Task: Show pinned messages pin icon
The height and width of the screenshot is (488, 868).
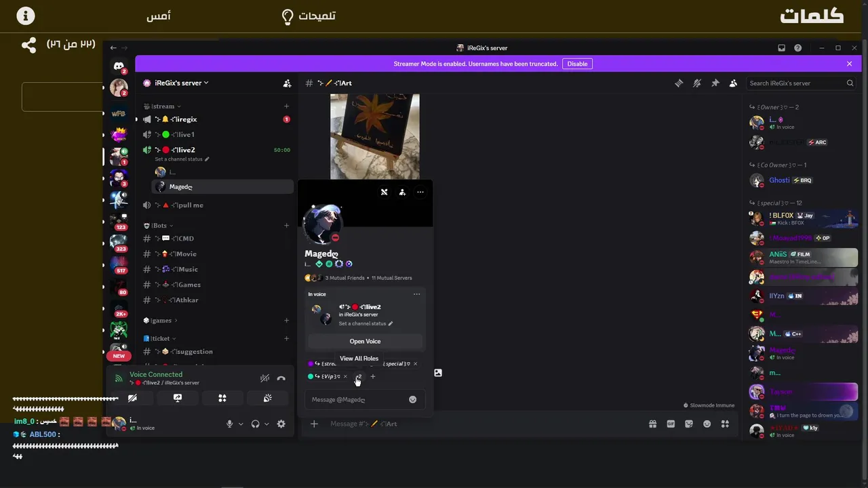Action: pos(715,83)
